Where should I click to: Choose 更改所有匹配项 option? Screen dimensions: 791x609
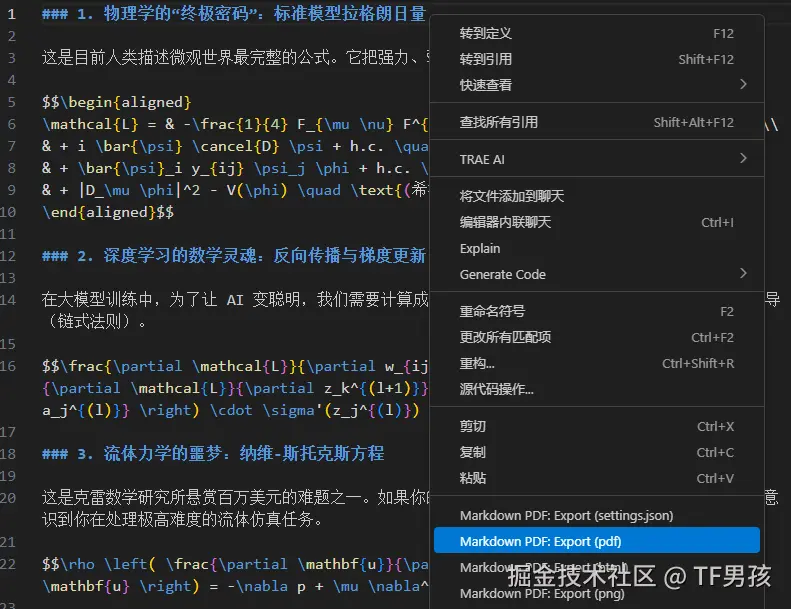point(597,338)
